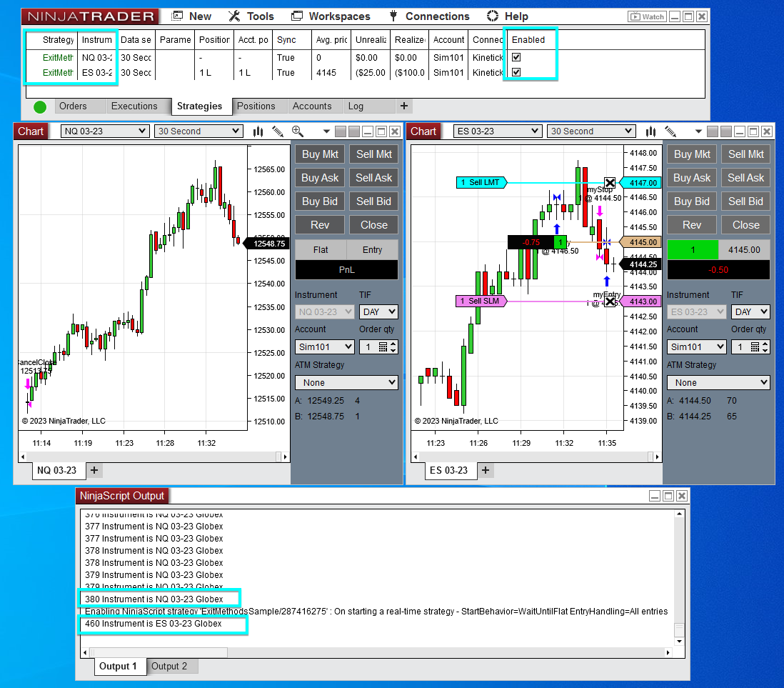Open quantity calculator in NQ chart trader
The width and height of the screenshot is (784, 688).
click(x=383, y=347)
